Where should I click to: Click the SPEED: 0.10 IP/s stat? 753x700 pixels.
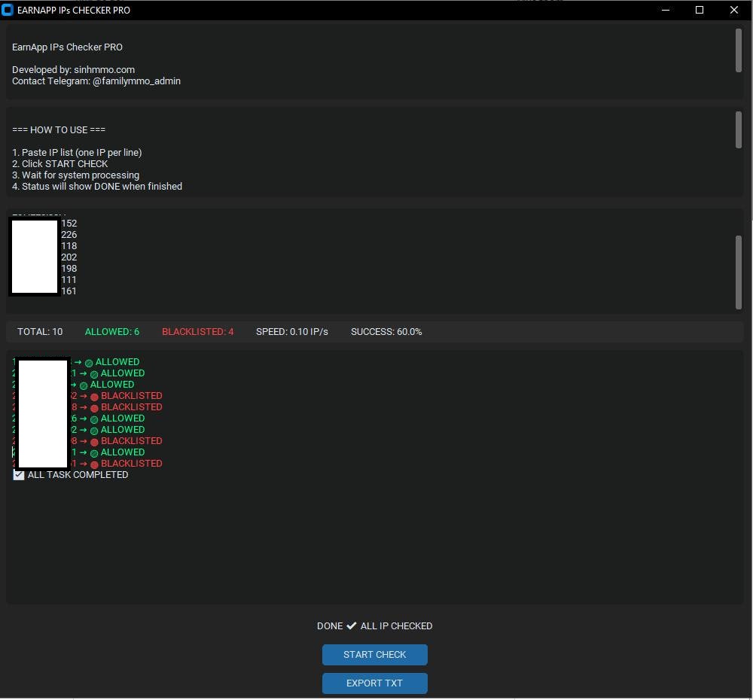click(x=292, y=332)
